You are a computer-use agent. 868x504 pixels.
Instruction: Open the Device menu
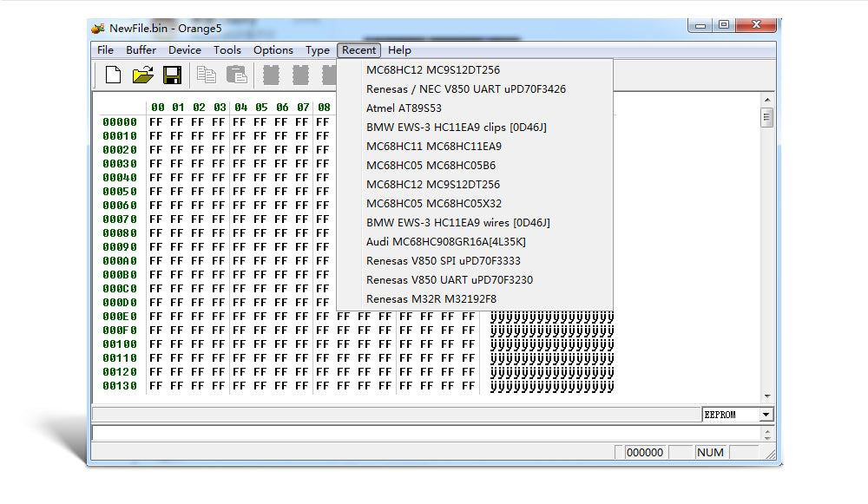pos(185,50)
